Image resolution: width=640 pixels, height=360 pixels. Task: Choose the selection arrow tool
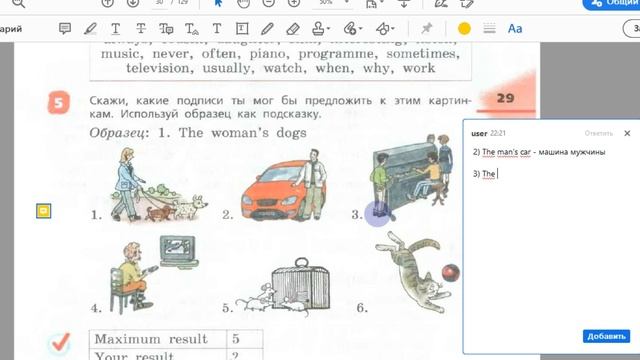[x=218, y=3]
